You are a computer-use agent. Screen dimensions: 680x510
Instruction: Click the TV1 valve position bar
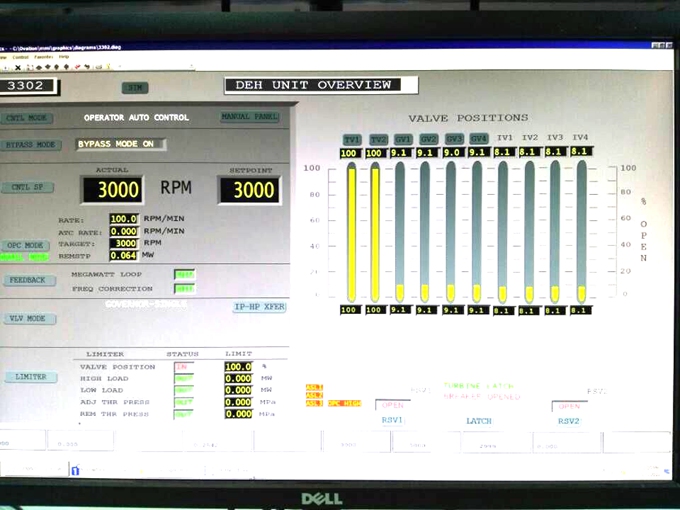tap(351, 230)
